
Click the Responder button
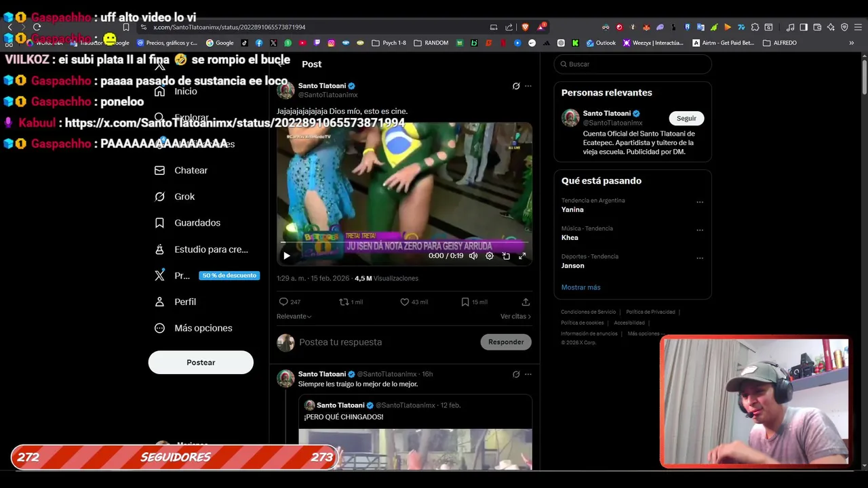[506, 342]
